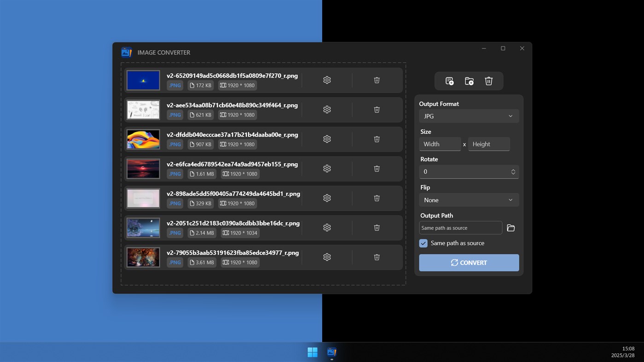Delete v2-aee534aa08b71cb60e48b890c349f464_r.png from the list

pos(377,109)
